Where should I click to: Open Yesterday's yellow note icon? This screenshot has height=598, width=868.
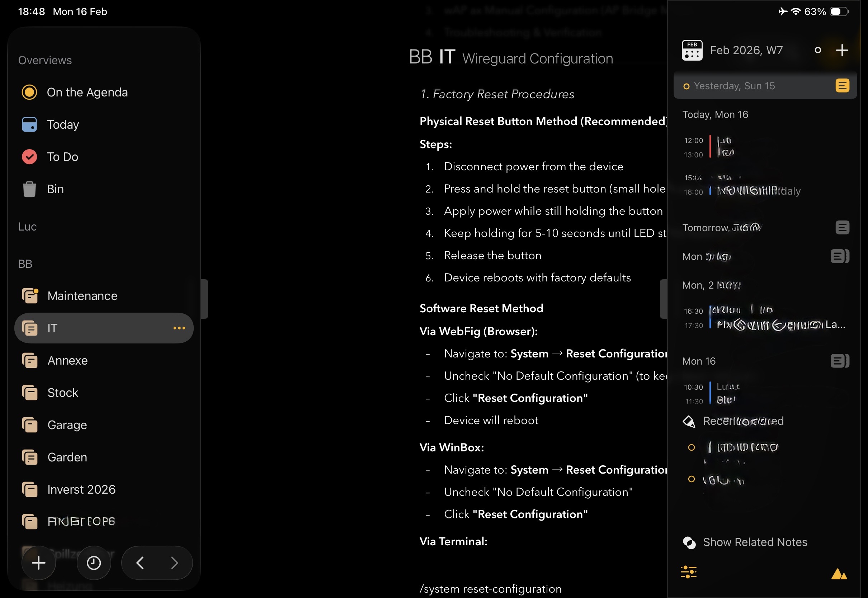click(x=842, y=86)
